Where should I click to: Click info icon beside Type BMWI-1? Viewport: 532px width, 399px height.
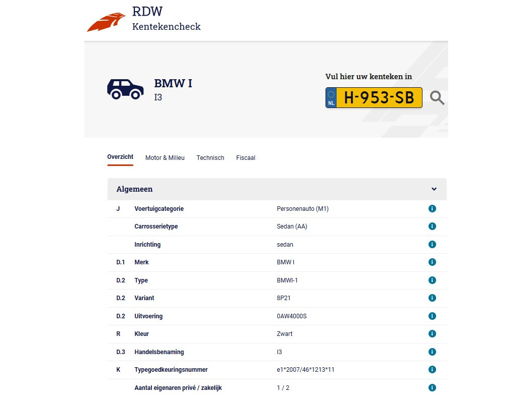pos(432,280)
